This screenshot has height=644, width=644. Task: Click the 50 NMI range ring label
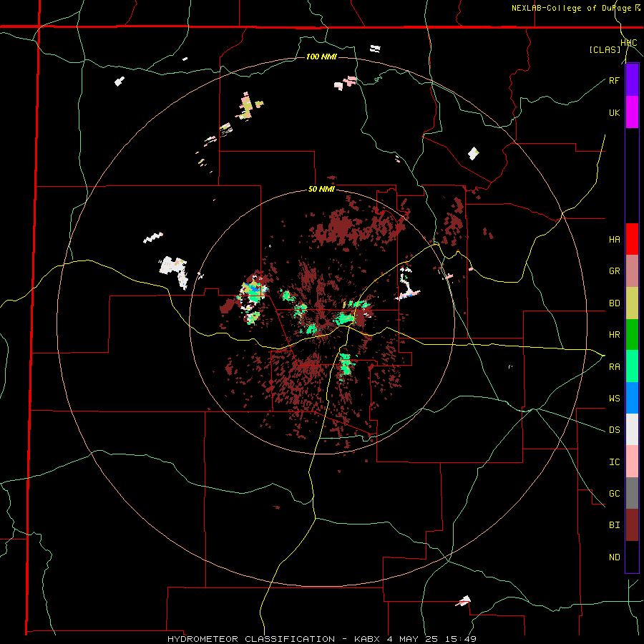point(321,189)
